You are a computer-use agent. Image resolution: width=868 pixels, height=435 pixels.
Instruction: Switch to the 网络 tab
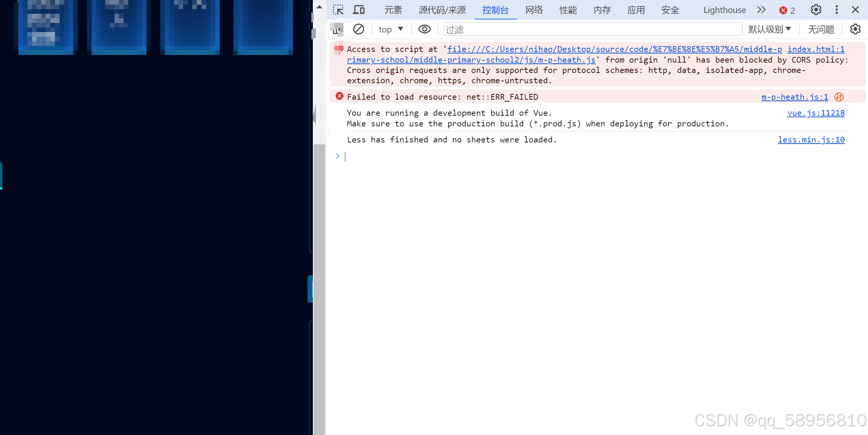point(534,10)
